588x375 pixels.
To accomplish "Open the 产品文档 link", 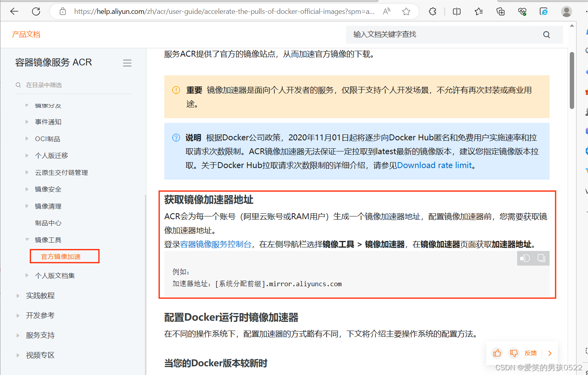I will [26, 34].
